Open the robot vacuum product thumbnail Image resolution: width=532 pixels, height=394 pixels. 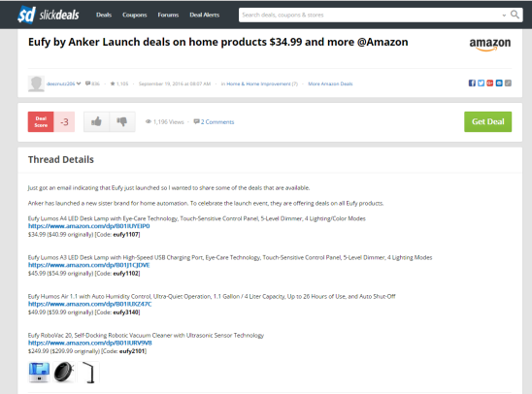(64, 373)
